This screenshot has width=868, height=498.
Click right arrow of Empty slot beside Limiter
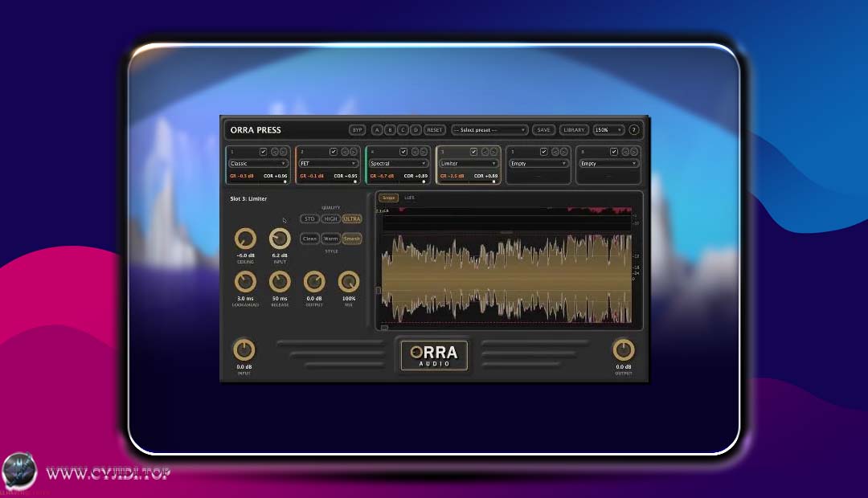pos(564,152)
